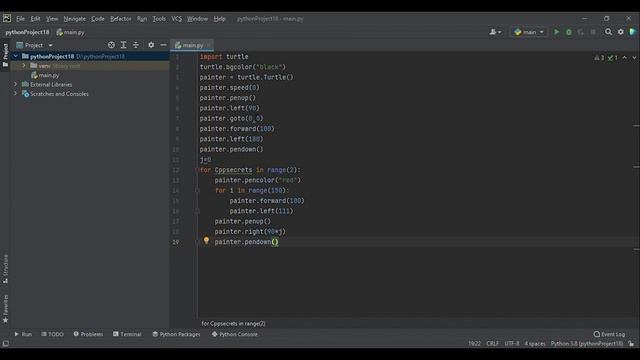Click the editor breadcrumb 'for Cppsecrets in range(2)'
Viewport: 640px width, 360px height.
(x=233, y=323)
